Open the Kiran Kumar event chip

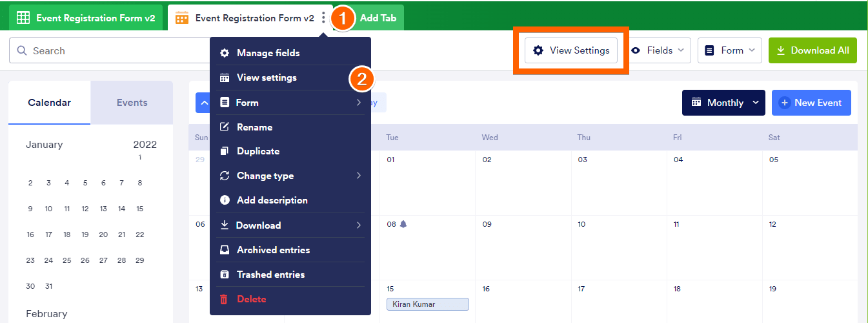(427, 304)
